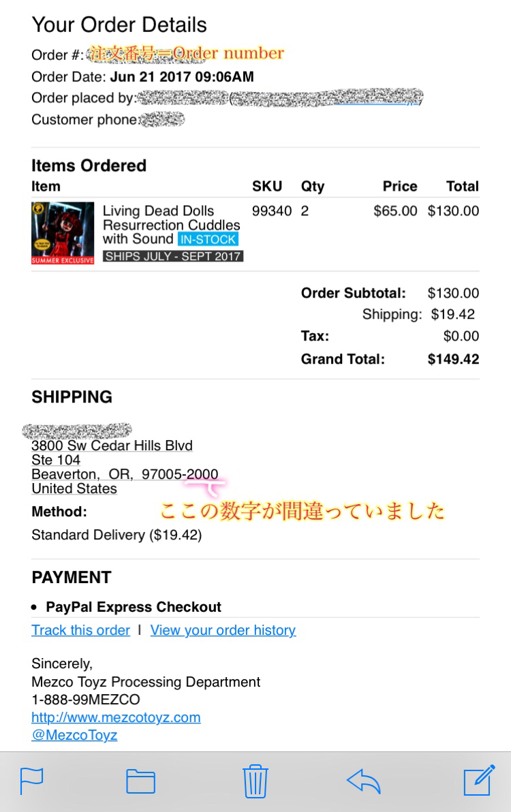The image size is (511, 812).
Task: Tap the Beaverton, OR zip code line
Action: pyautogui.click(x=125, y=474)
